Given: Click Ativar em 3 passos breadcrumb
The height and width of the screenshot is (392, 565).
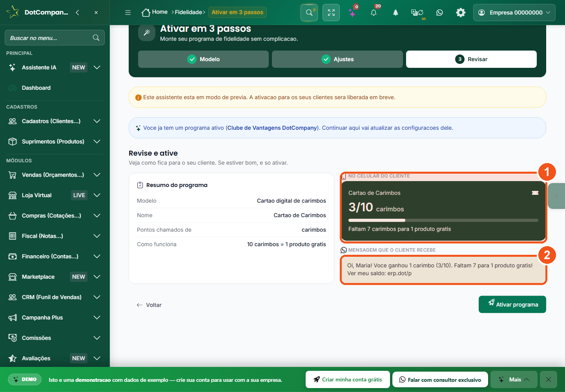Looking at the screenshot, I should 237,12.
